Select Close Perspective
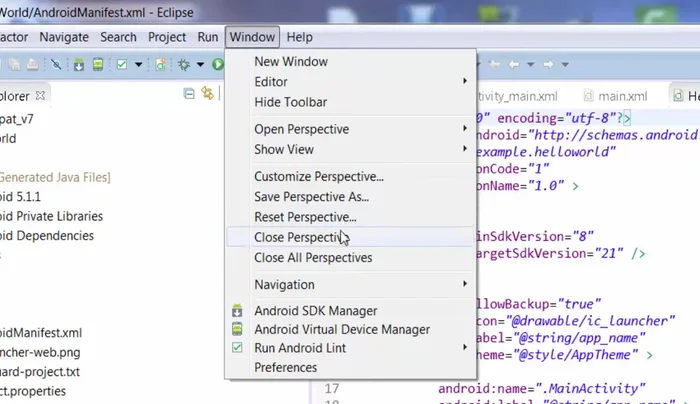The height and width of the screenshot is (404, 700). (350, 237)
